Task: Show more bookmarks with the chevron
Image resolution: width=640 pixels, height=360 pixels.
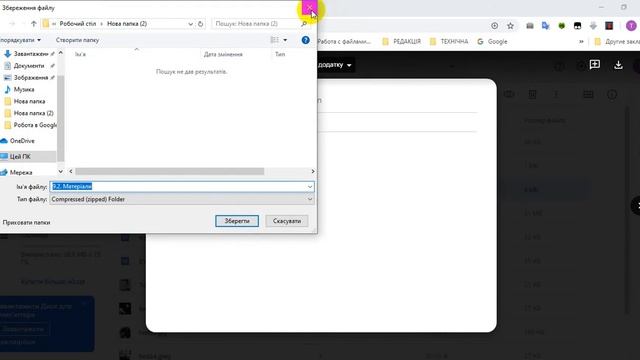Action: (581, 42)
